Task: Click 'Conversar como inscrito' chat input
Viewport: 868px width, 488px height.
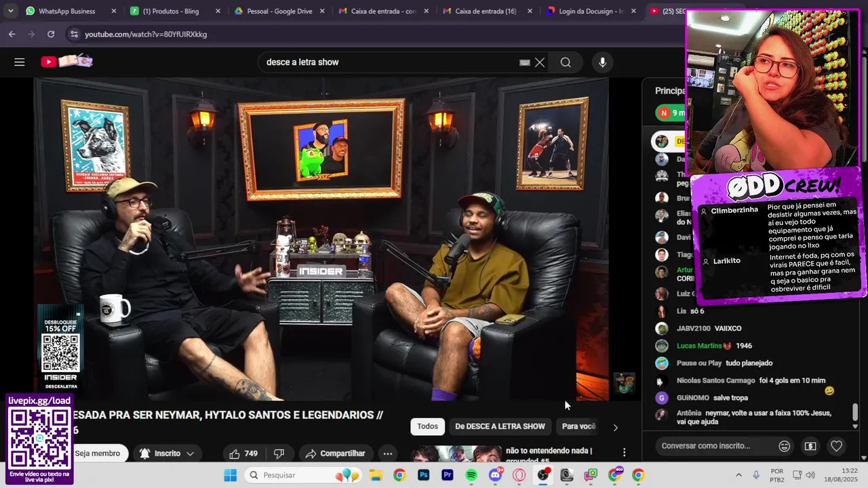Action: tap(706, 446)
